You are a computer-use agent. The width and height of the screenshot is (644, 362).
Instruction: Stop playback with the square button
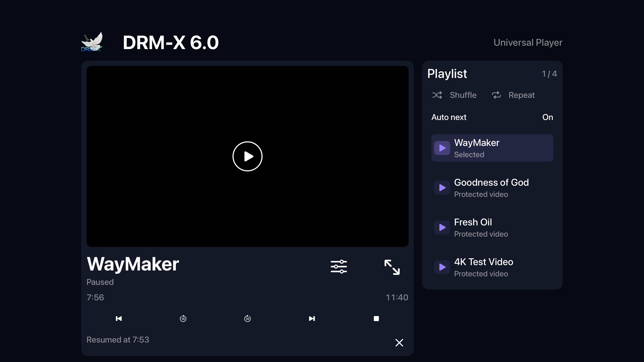click(x=376, y=319)
